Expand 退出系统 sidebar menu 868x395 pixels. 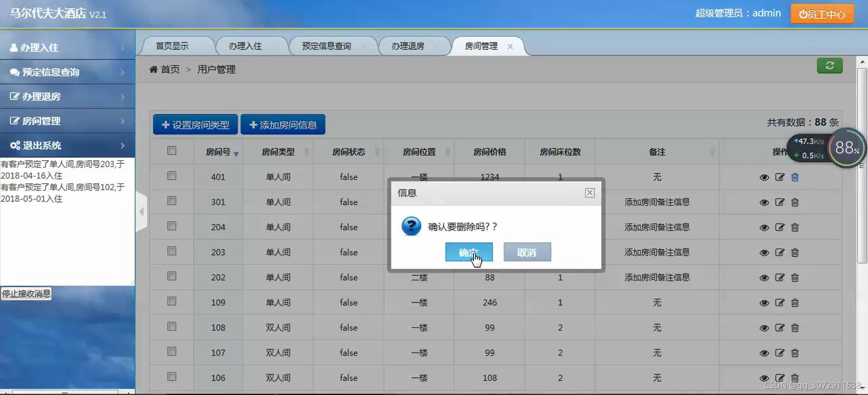point(67,145)
